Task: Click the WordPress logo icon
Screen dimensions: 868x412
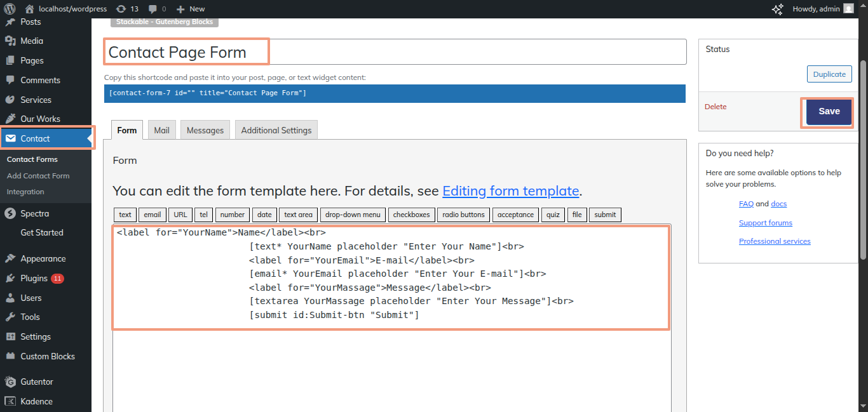Action: (10, 9)
